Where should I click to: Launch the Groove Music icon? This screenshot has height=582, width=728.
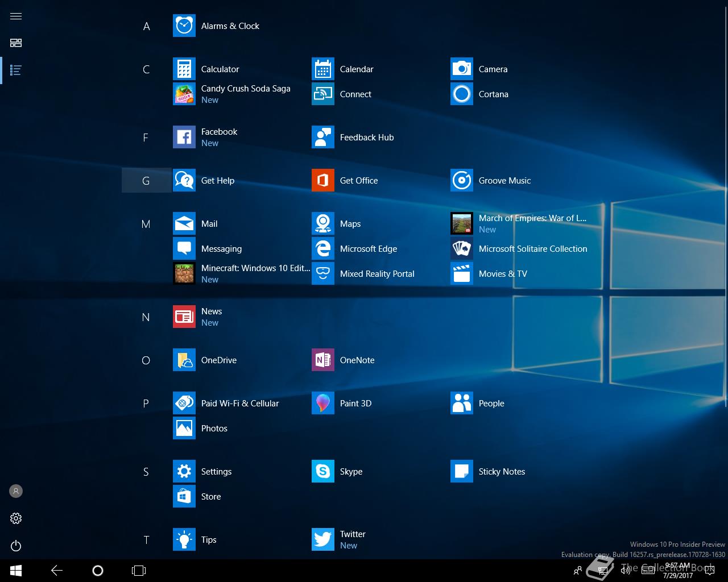[462, 181]
